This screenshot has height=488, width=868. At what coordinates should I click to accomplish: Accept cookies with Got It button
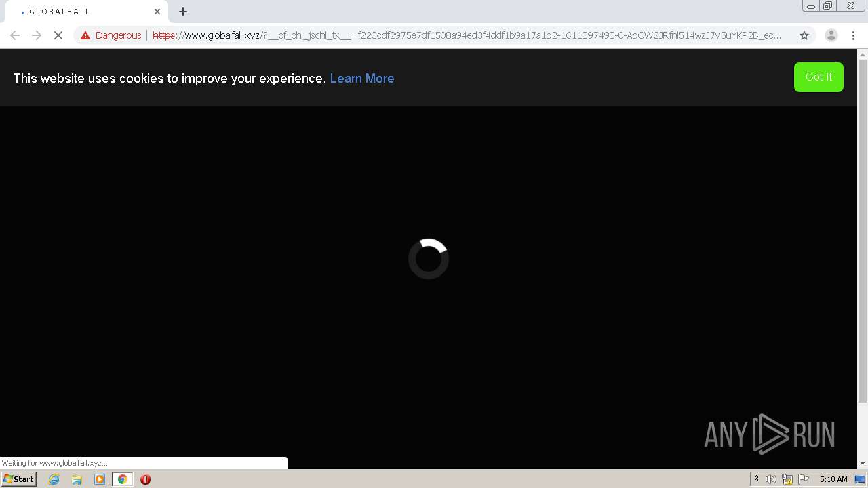(818, 77)
